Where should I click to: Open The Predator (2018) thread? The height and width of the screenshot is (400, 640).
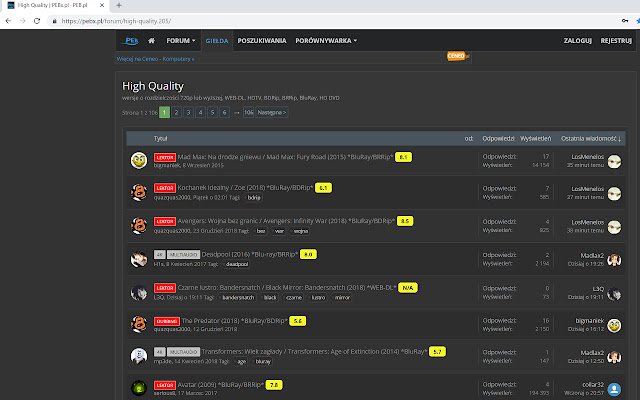pyautogui.click(x=234, y=320)
